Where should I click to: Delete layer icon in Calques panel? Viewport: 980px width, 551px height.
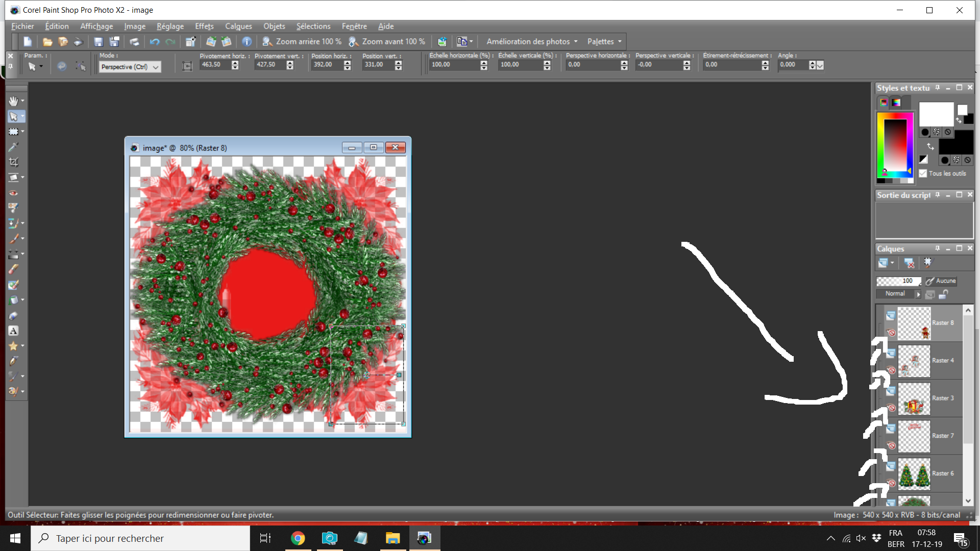tap(909, 263)
